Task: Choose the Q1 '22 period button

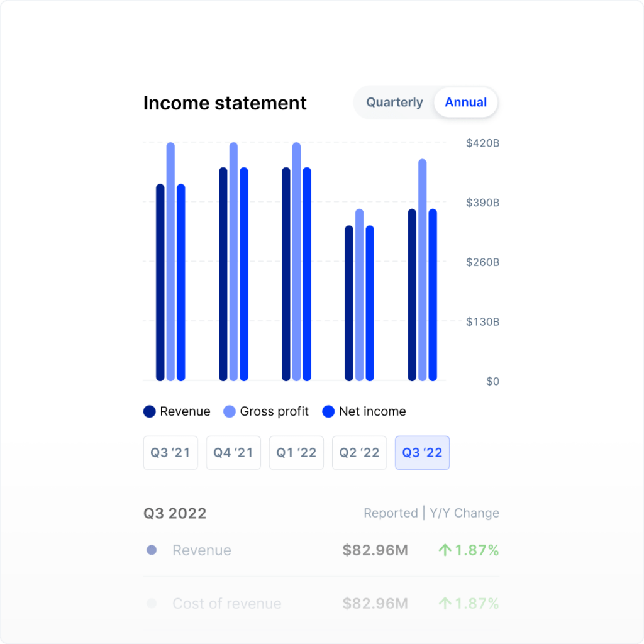Action: tap(296, 453)
